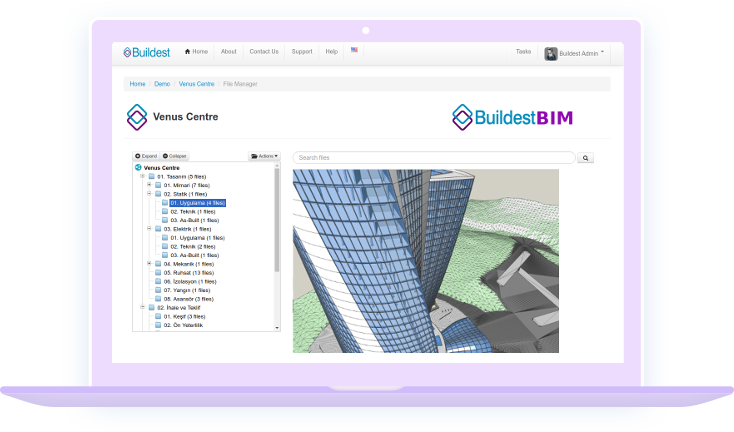Click folder icon beside 01. Mimari
The width and height of the screenshot is (734, 432).
(x=158, y=185)
